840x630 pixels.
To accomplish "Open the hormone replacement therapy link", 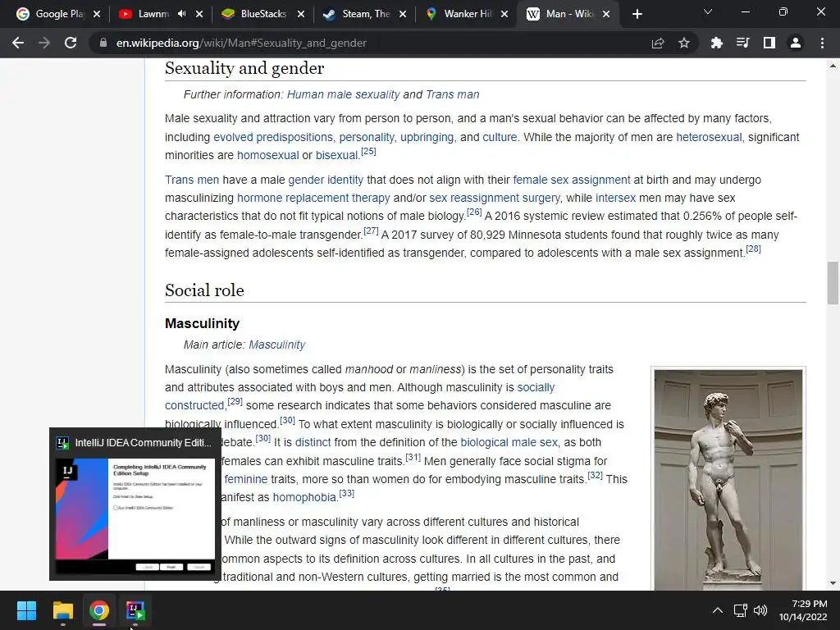I will coord(313,199).
